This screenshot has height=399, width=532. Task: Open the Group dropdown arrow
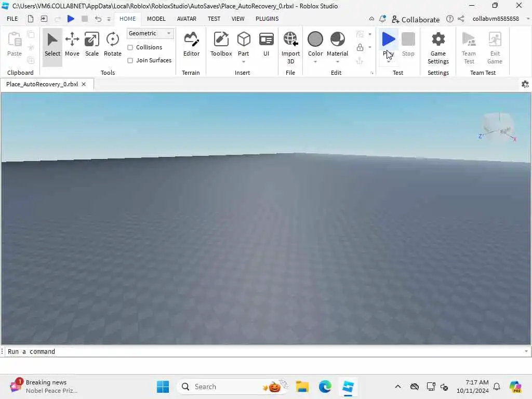(x=370, y=34)
